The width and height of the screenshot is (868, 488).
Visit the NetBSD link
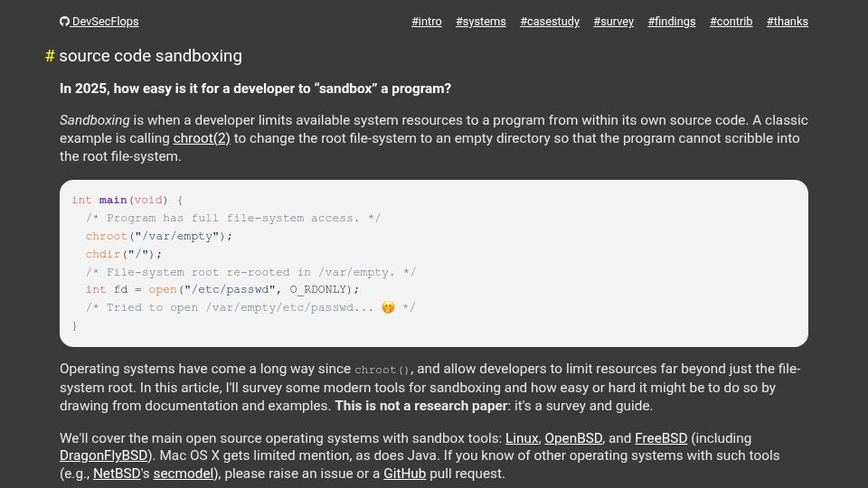pos(117,474)
